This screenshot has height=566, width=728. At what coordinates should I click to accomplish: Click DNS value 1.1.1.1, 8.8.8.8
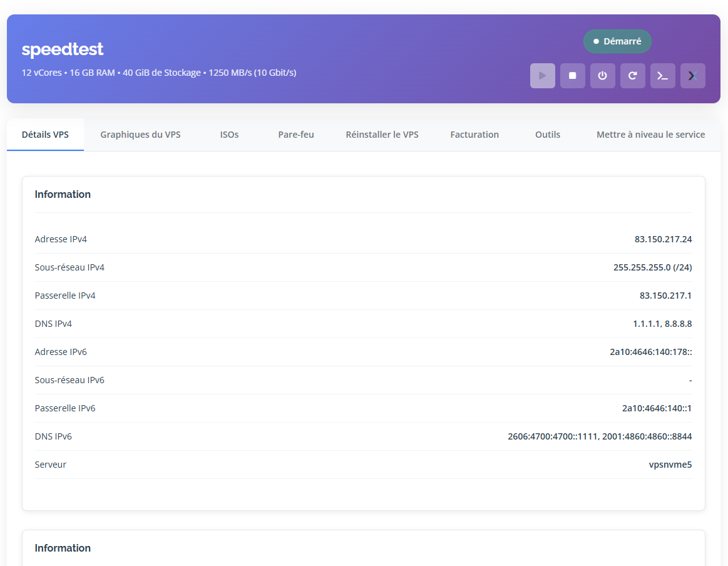click(662, 324)
